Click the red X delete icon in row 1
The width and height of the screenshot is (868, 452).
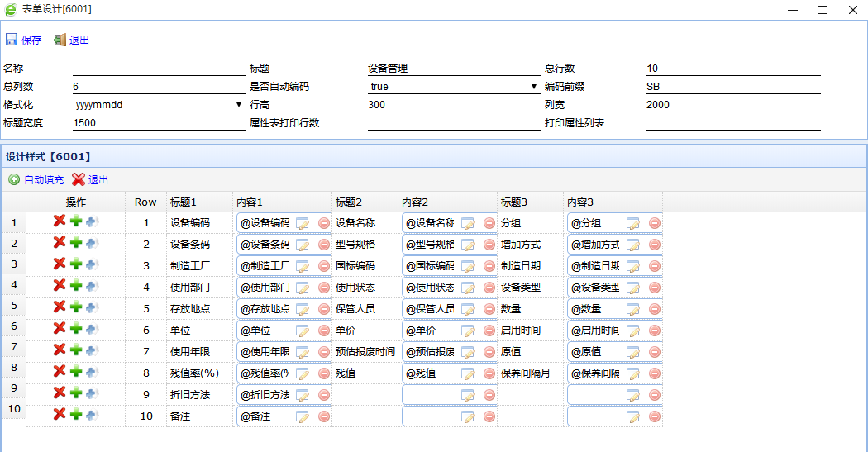click(x=60, y=221)
